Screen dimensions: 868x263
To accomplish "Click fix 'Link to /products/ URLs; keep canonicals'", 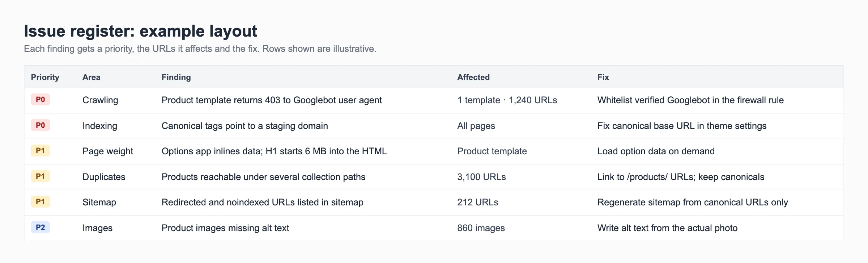I will (681, 177).
